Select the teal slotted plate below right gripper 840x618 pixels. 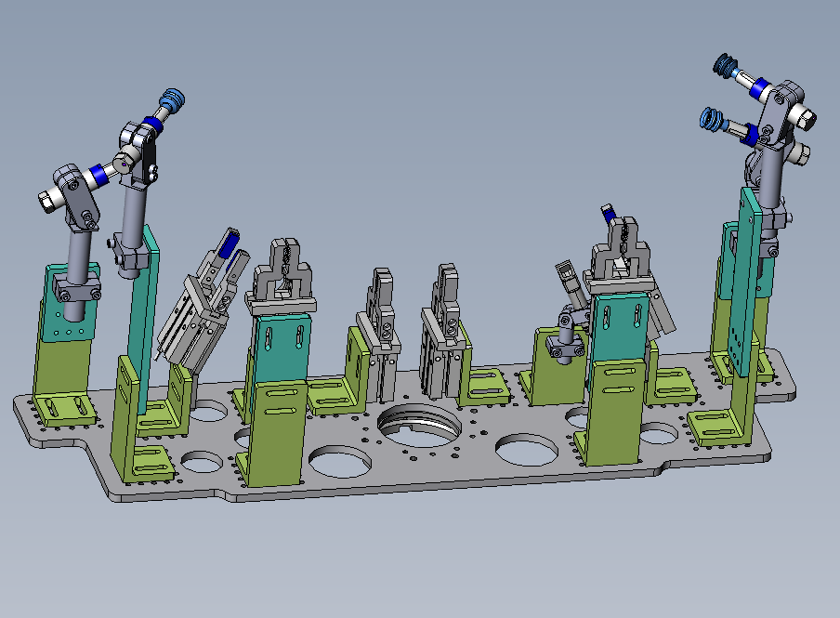point(618,325)
